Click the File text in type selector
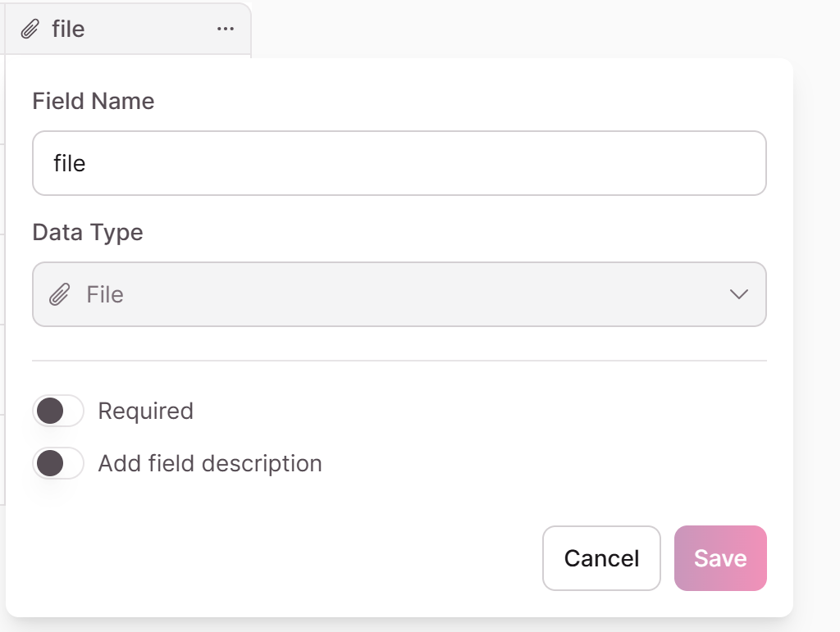The height and width of the screenshot is (632, 840). pyautogui.click(x=105, y=294)
